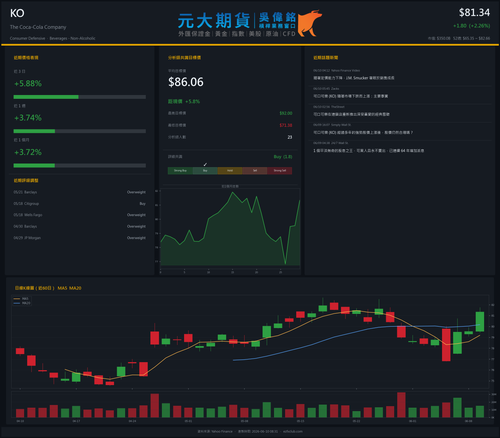Click the Yahoo Finance source text in footer
Screen dimensions: 500x438
215,431
